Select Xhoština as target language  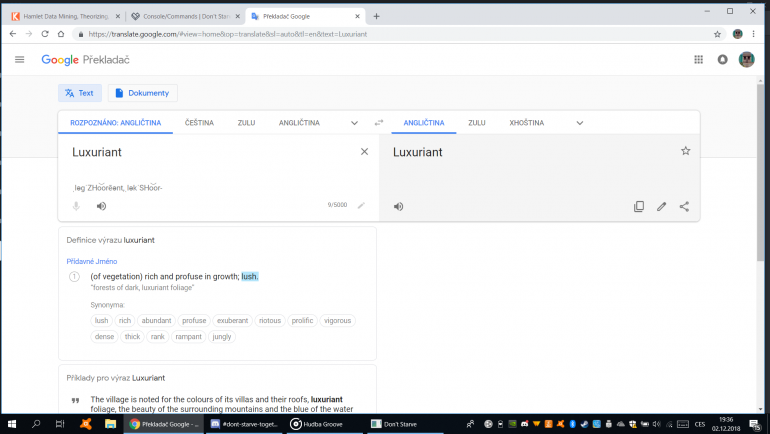point(526,123)
